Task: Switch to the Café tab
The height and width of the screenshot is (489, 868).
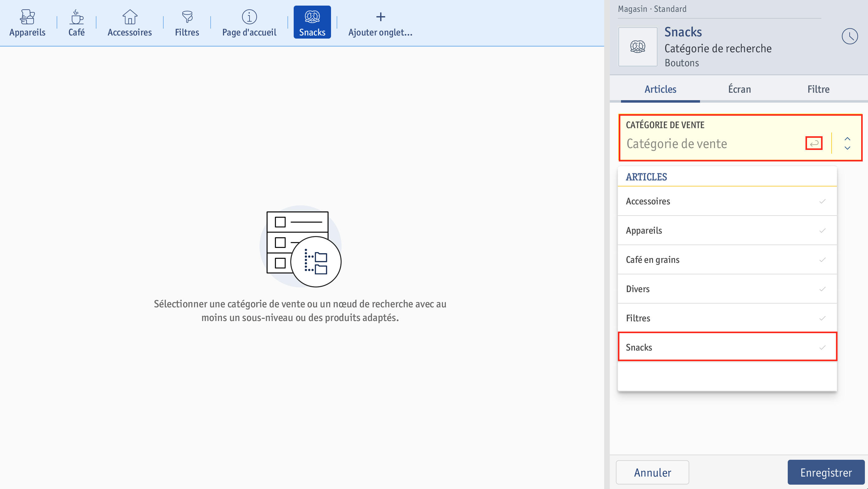Action: pos(77,23)
